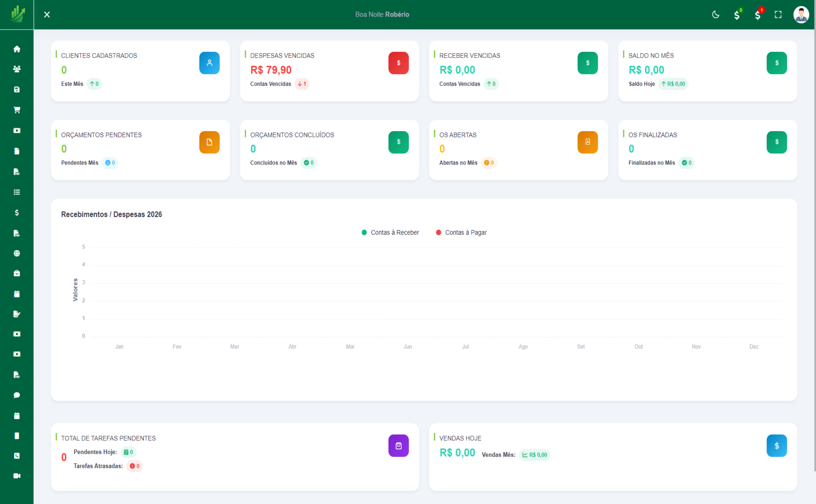Click the Clientes Cadastrados blue user button

click(x=209, y=63)
